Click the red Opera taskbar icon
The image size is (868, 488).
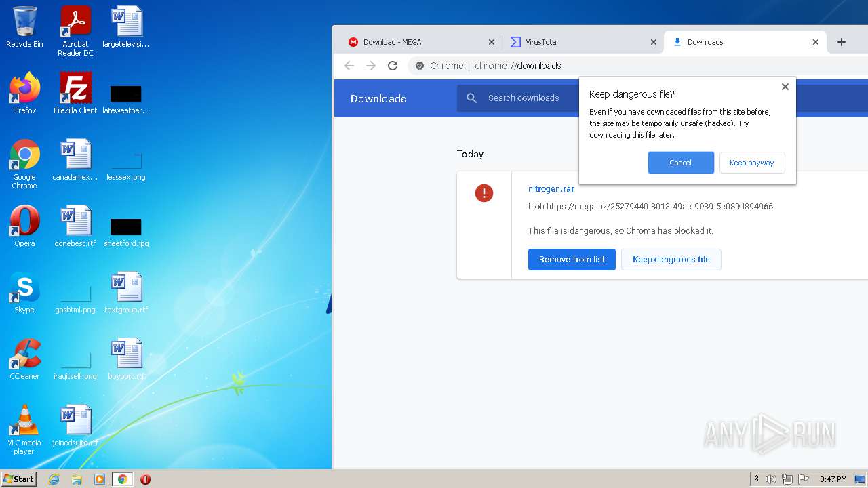tap(145, 479)
